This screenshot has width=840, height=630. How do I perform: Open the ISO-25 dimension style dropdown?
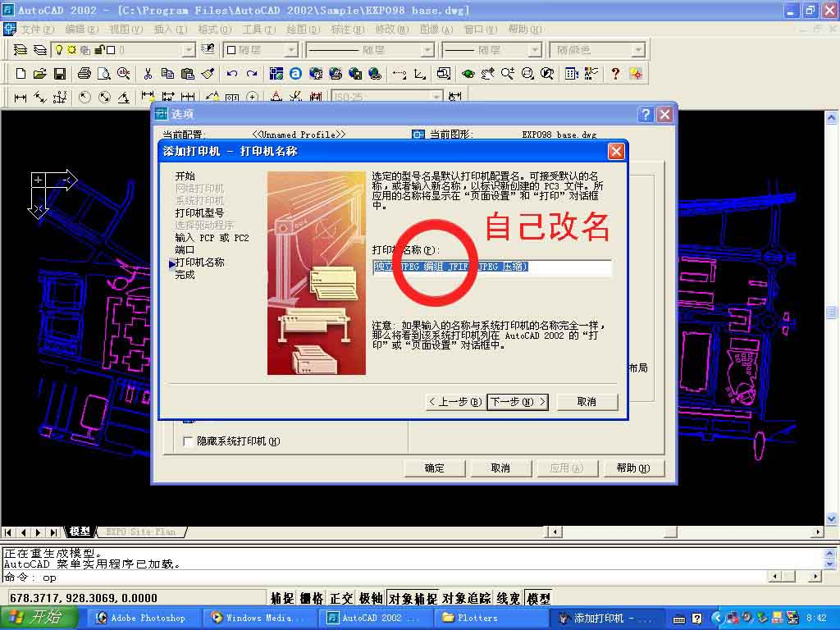(436, 97)
